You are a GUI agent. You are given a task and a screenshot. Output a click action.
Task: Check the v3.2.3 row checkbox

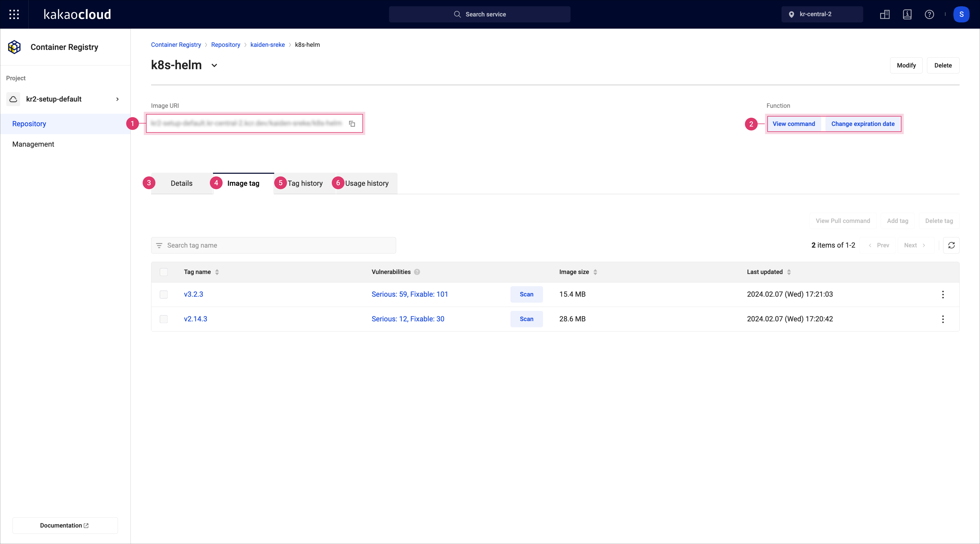(x=164, y=294)
